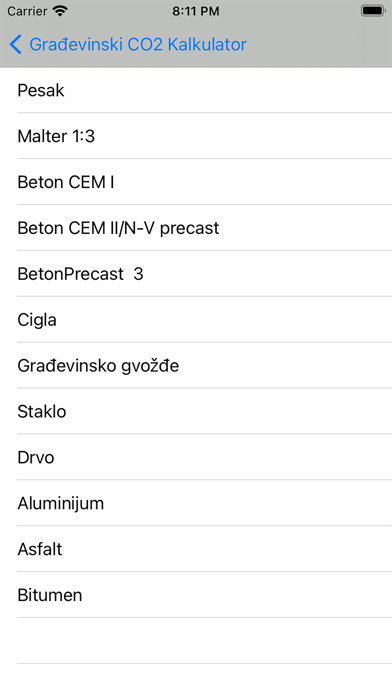The width and height of the screenshot is (392, 696).
Task: Pick BetonPrecast 3 from the list
Action: pos(196,274)
